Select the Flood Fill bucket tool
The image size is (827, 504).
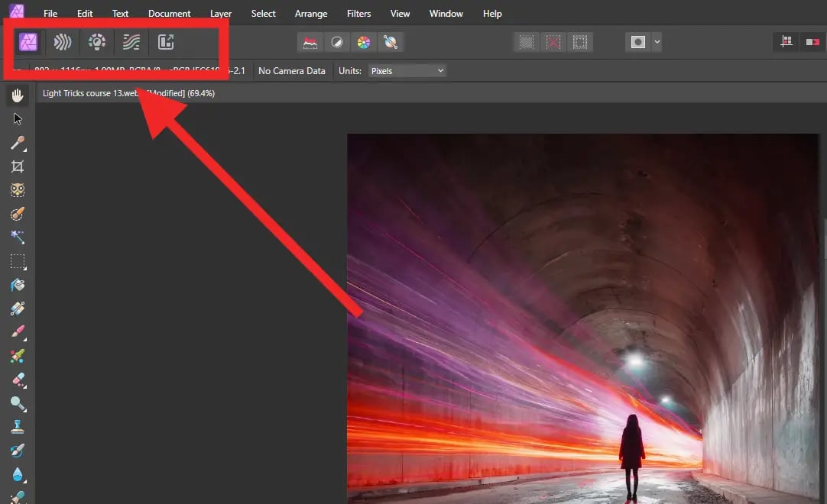tap(18, 285)
